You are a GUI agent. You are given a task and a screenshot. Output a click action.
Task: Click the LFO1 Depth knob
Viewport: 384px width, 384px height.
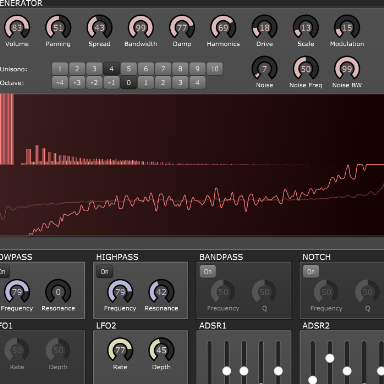click(x=58, y=350)
